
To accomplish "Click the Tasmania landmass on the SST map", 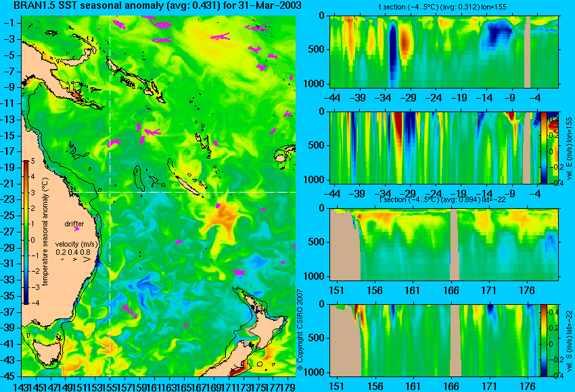I will [46, 351].
